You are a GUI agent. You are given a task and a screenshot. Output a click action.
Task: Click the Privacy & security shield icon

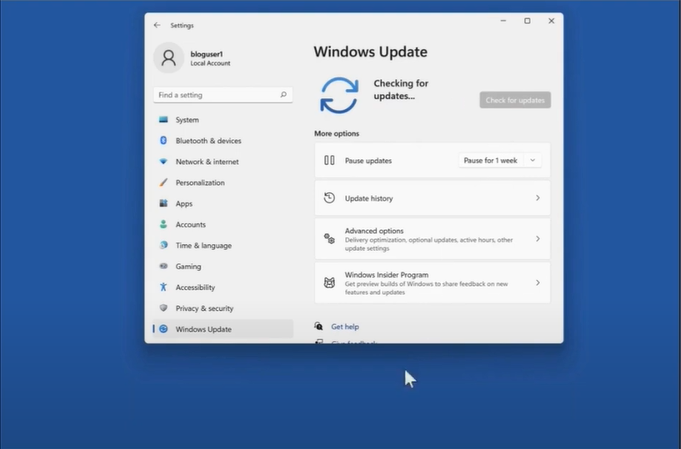[163, 309]
